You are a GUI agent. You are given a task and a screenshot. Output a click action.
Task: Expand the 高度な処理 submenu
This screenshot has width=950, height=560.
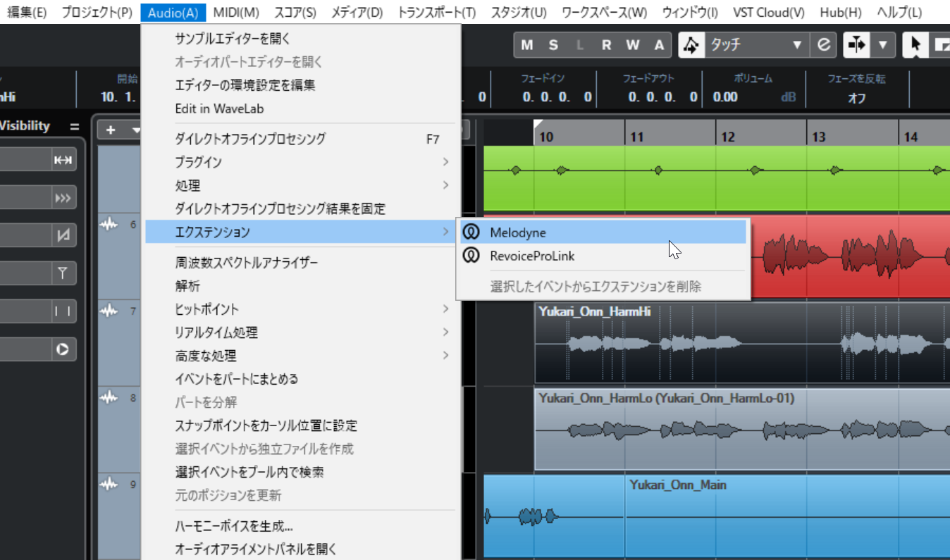[x=301, y=356]
